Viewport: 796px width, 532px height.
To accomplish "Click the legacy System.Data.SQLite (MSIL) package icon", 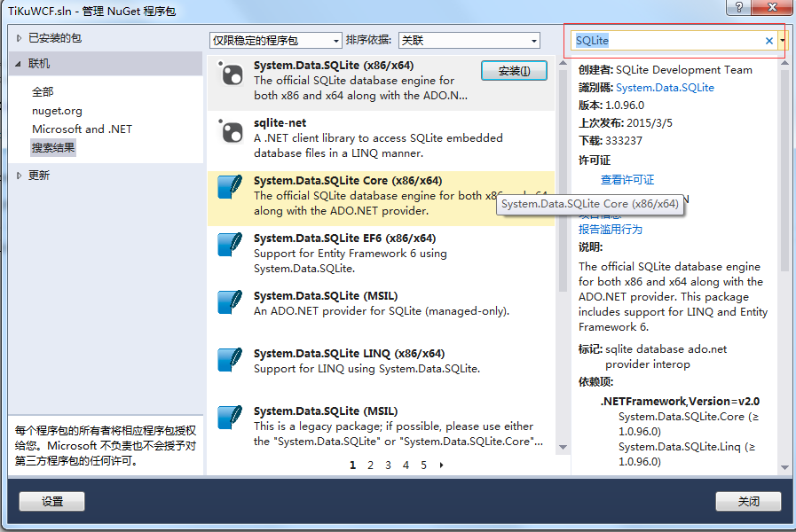I will (230, 418).
